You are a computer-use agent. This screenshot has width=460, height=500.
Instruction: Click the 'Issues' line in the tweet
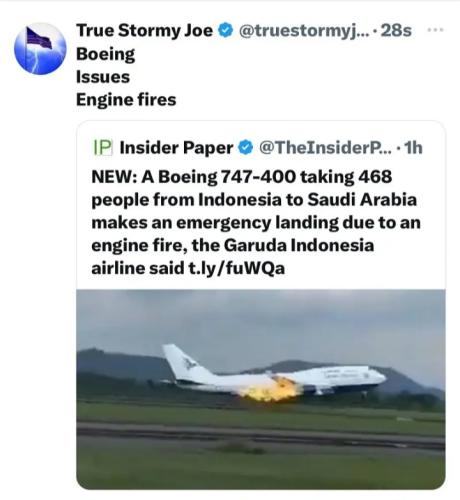pyautogui.click(x=103, y=77)
